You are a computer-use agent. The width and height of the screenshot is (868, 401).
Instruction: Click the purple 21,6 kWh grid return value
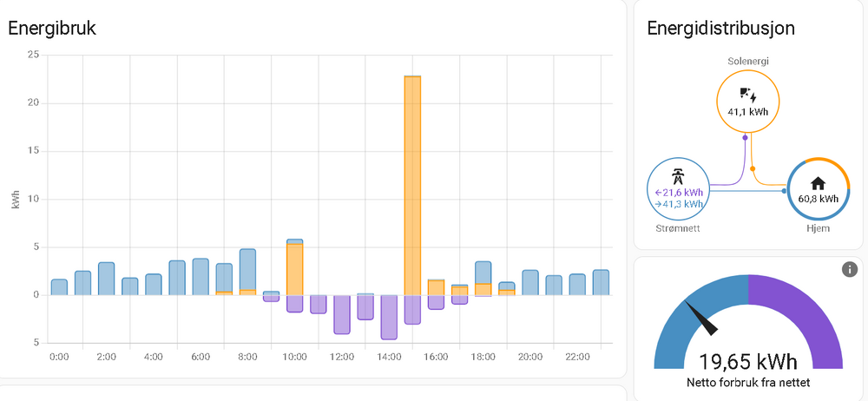[679, 192]
